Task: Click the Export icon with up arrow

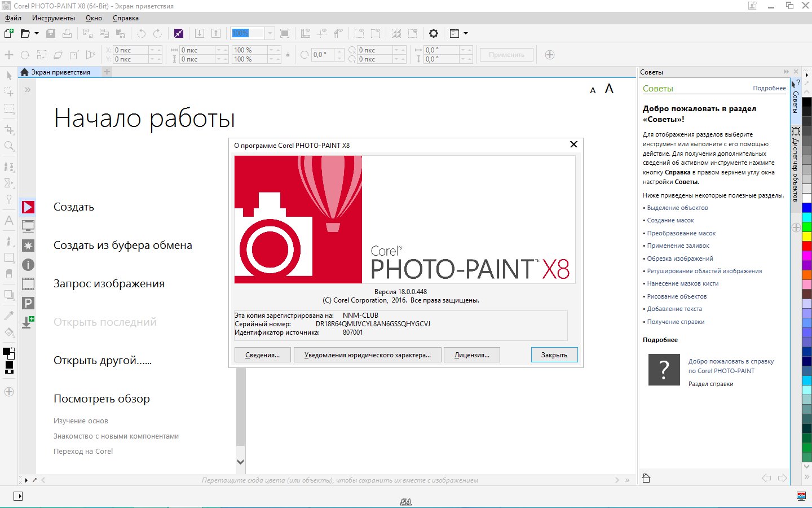Action: click(x=216, y=33)
